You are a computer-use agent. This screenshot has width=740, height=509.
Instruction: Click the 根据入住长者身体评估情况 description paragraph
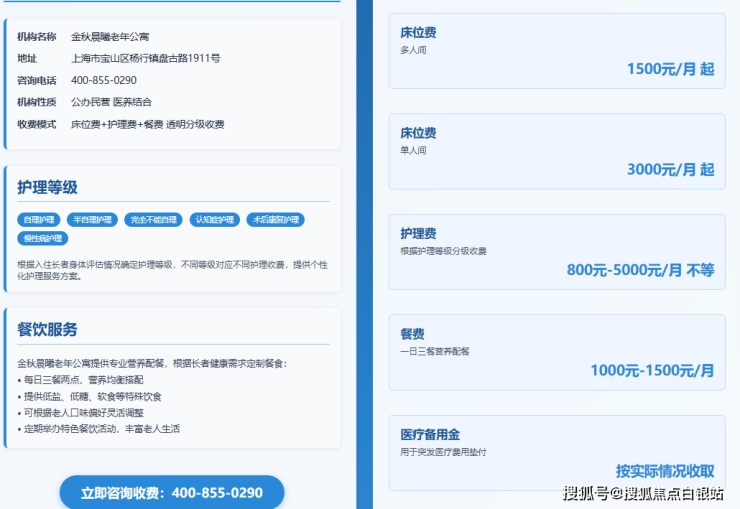click(x=172, y=270)
